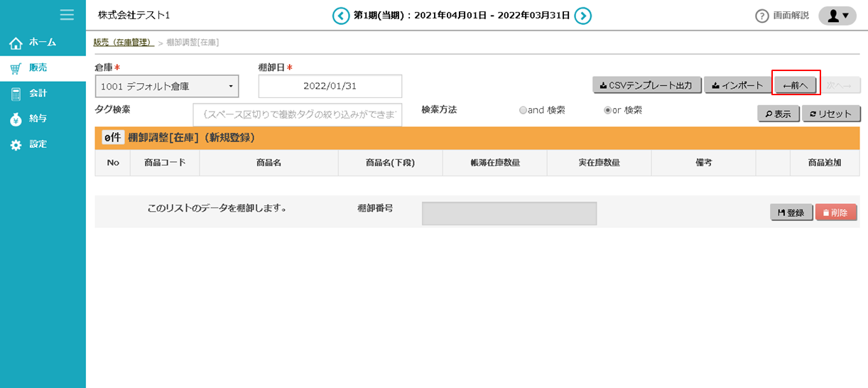Click the 棚卸日 date field
This screenshot has height=388, width=868.
coord(330,87)
